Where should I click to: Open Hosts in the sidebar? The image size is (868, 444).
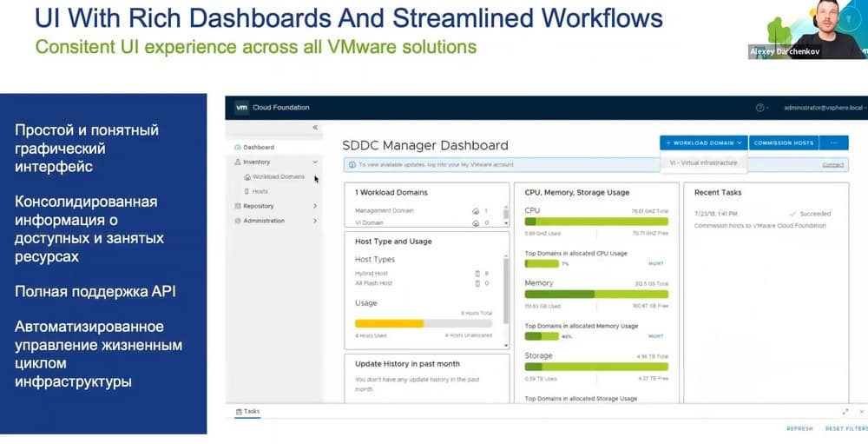click(x=260, y=191)
